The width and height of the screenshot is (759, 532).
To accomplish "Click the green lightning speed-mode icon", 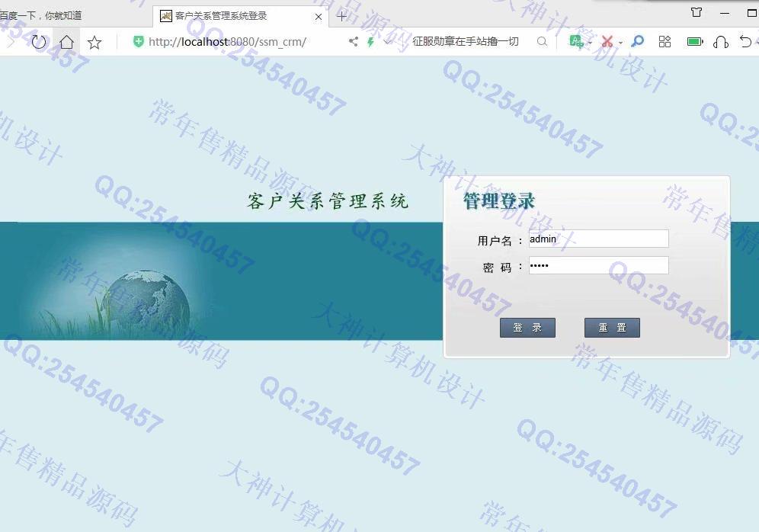I will pyautogui.click(x=371, y=42).
